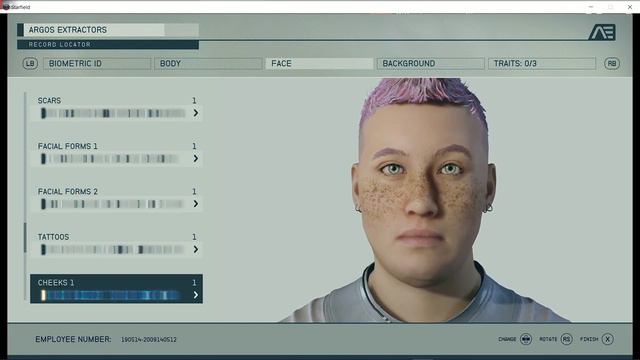This screenshot has width=640, height=360.
Task: Advance Tattoos option with right chevron
Action: [196, 249]
